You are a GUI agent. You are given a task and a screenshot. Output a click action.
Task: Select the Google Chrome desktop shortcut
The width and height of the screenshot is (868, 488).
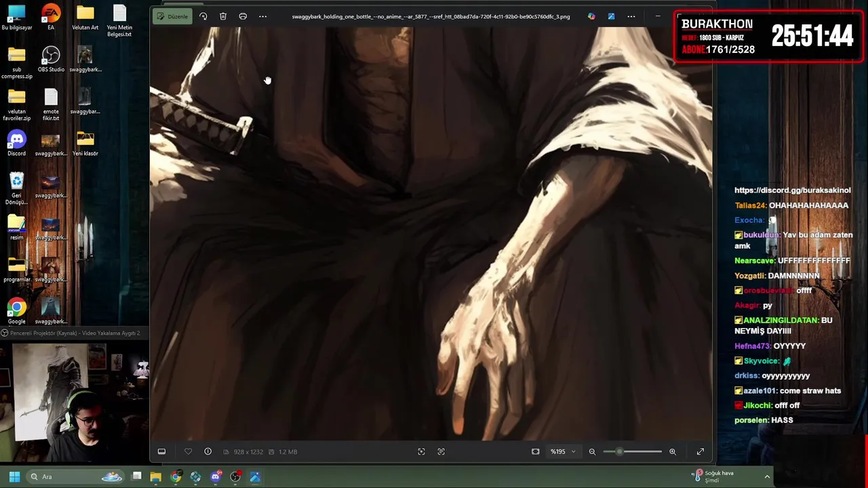coord(17,312)
